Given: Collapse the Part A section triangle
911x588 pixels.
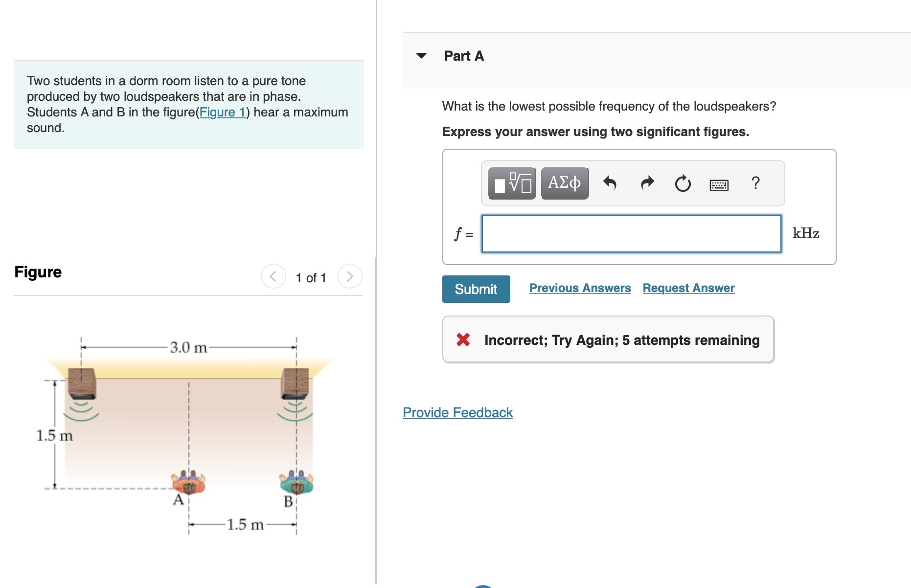Looking at the screenshot, I should click(421, 55).
